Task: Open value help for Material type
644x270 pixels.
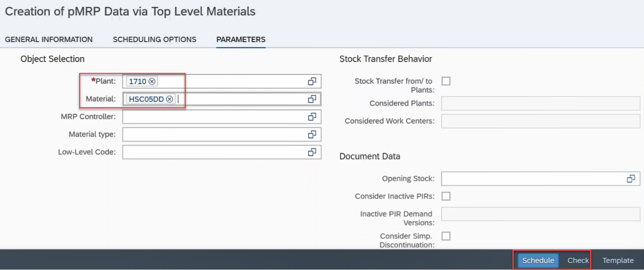Action: [x=312, y=134]
